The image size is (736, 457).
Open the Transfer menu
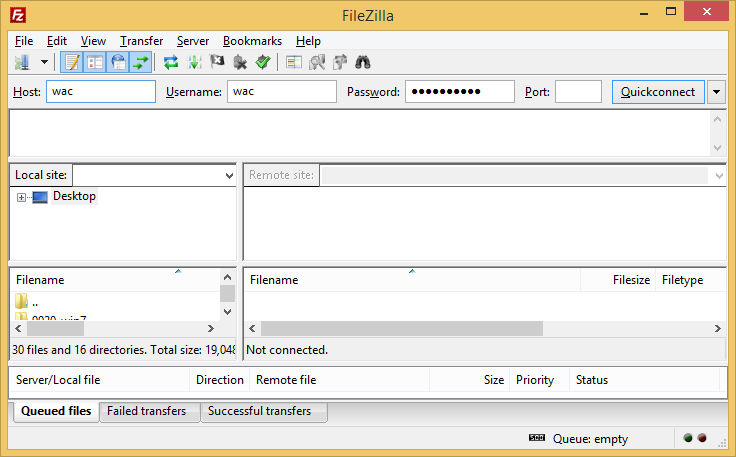coord(141,41)
